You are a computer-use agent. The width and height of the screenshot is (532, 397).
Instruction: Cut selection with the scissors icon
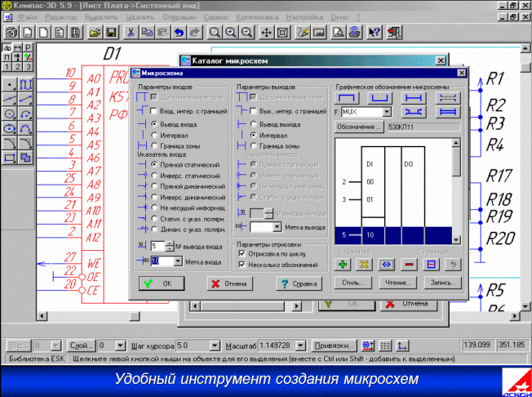point(131,33)
